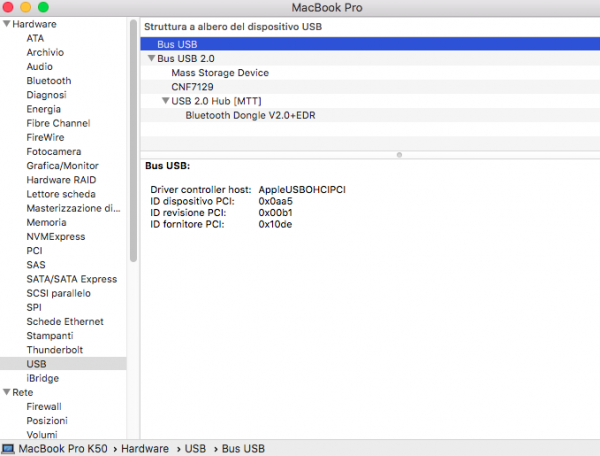Click the Rete sidebar heading

(x=23, y=392)
